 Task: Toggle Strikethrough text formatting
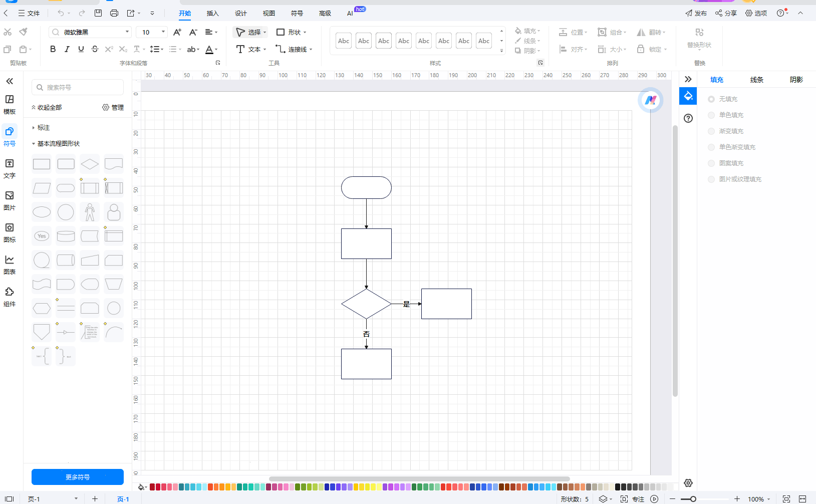95,49
